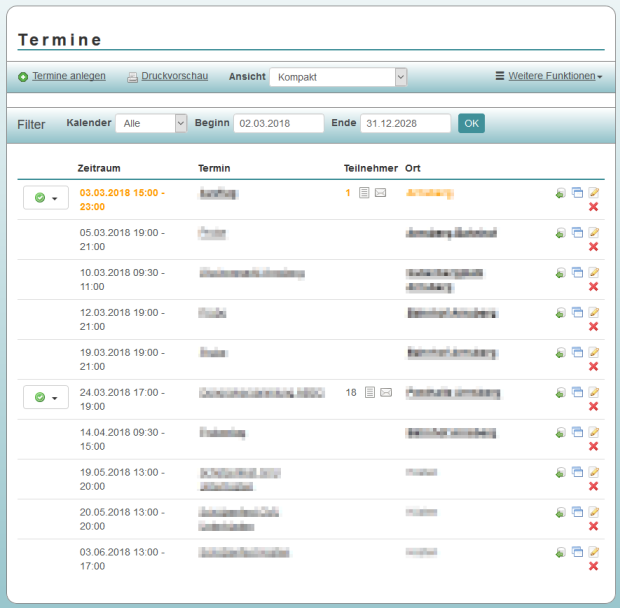
Task: Expand the Ansicht dropdown showing Kompakt
Action: (x=338, y=77)
